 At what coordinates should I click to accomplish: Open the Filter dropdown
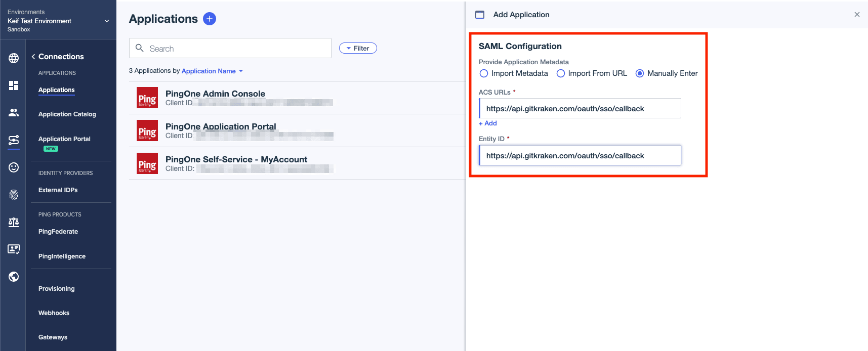click(x=358, y=48)
